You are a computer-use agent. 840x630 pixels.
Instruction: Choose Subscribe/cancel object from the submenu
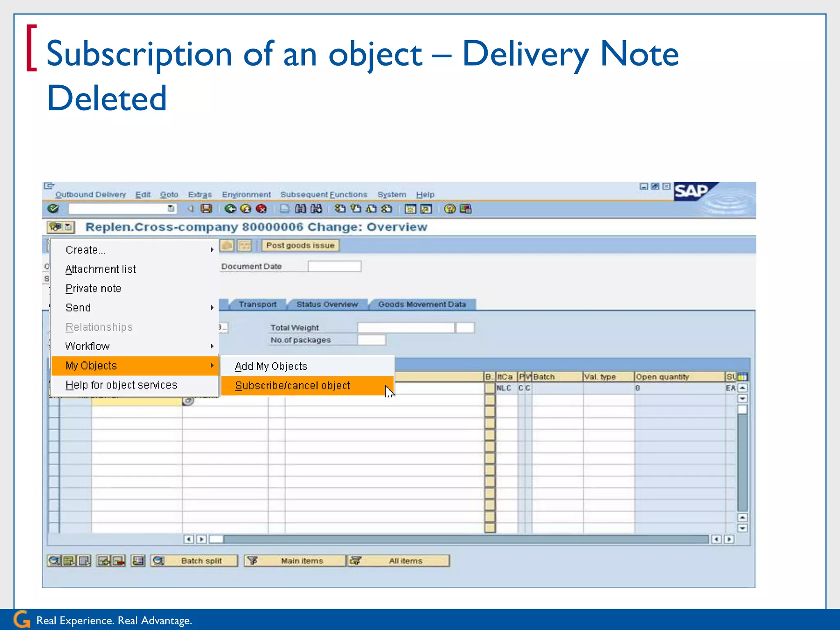(x=307, y=386)
